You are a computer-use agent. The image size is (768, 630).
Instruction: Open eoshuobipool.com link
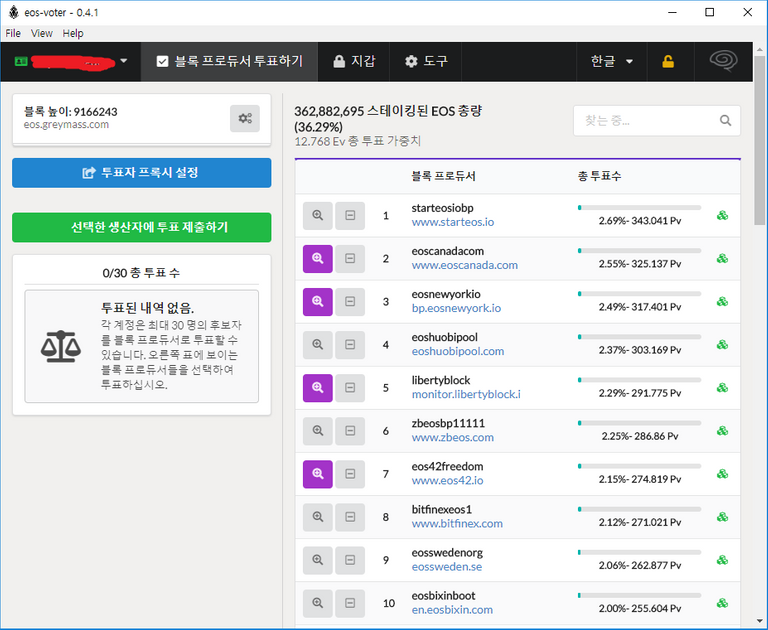click(457, 352)
